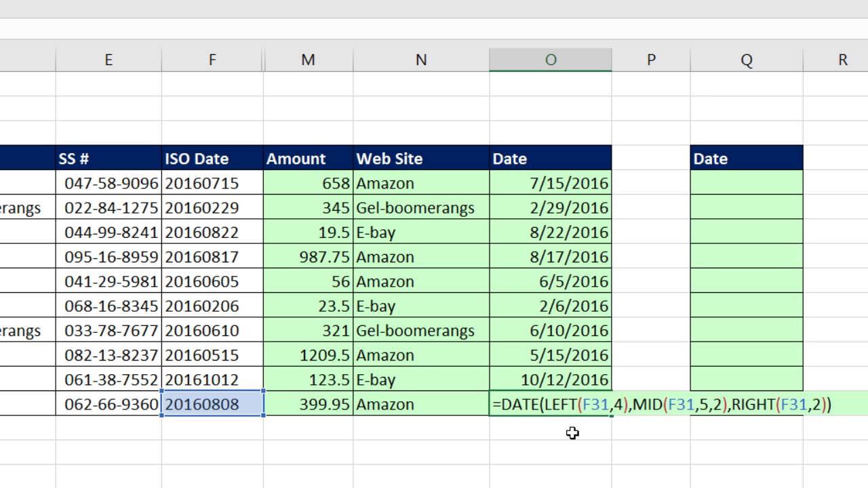
Task: Select Date cell 2/6/2016
Action: pyautogui.click(x=550, y=306)
